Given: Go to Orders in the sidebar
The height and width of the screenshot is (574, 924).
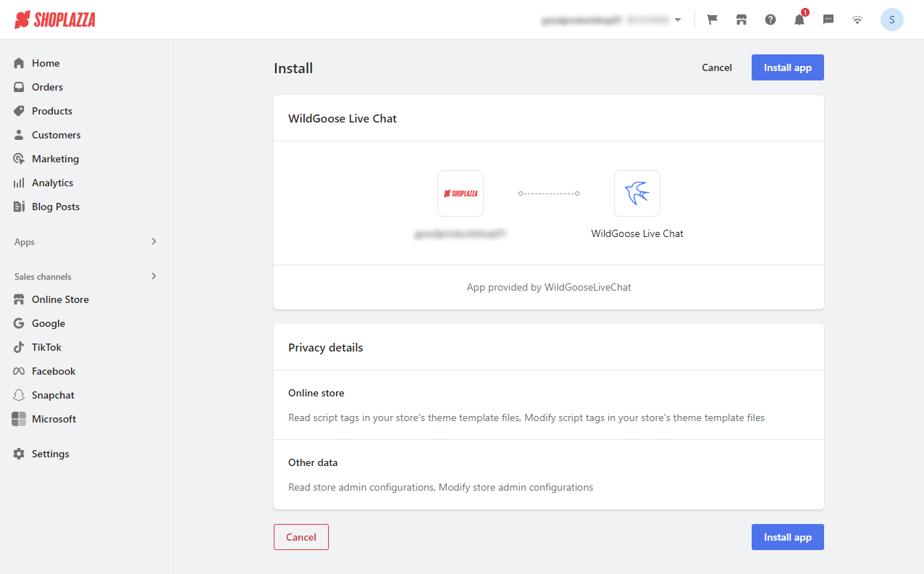Looking at the screenshot, I should point(47,87).
